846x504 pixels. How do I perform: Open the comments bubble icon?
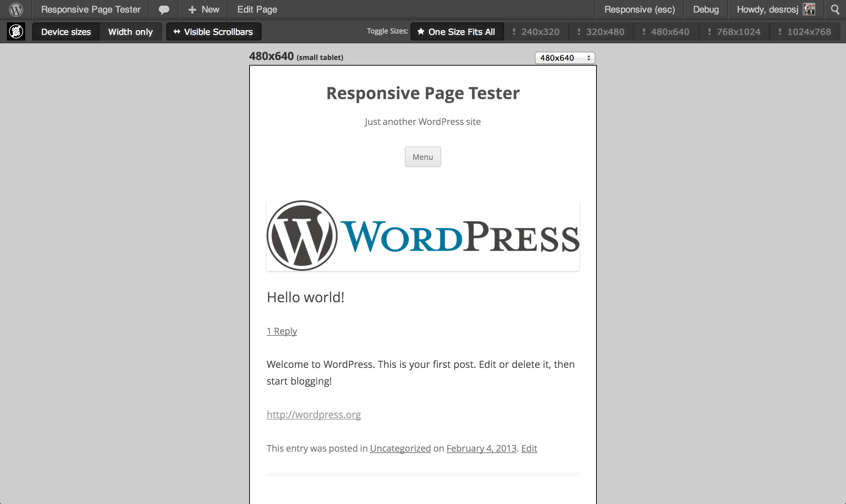coord(164,9)
